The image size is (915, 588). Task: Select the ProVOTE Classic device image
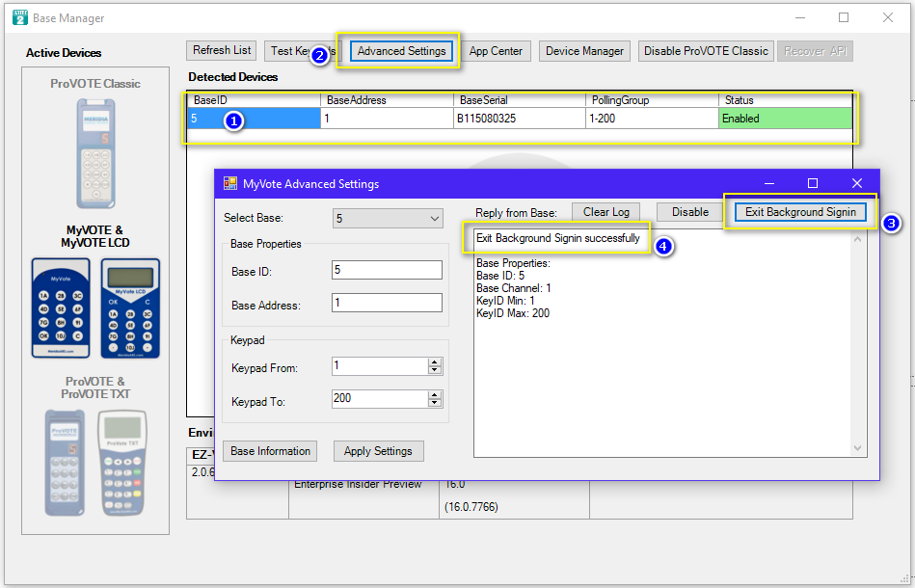(95, 153)
